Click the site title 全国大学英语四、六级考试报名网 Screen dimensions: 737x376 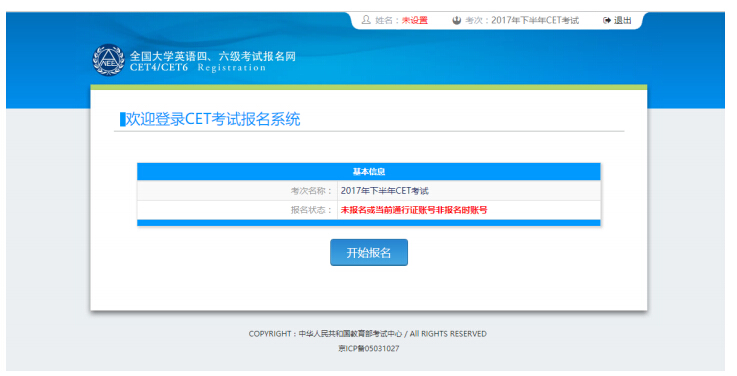click(x=213, y=56)
